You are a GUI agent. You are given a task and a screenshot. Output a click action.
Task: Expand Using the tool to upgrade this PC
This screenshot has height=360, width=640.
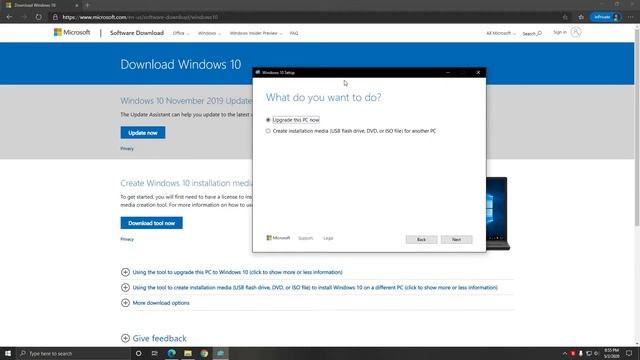point(232,272)
